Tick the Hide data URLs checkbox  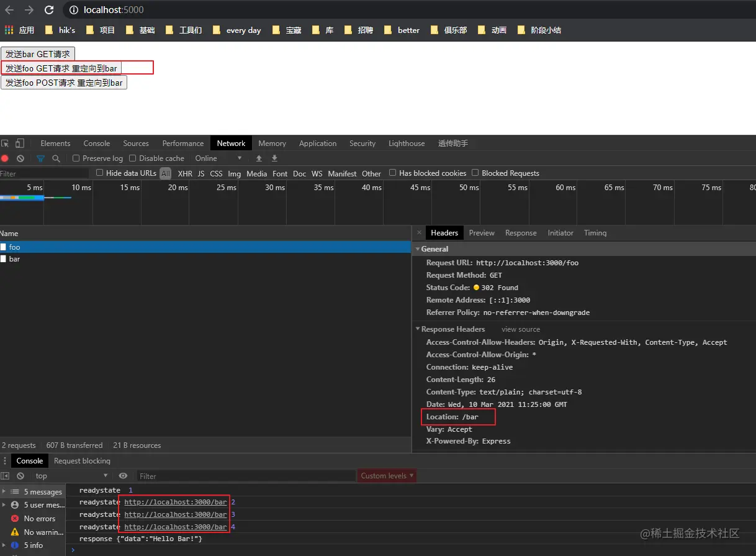99,173
